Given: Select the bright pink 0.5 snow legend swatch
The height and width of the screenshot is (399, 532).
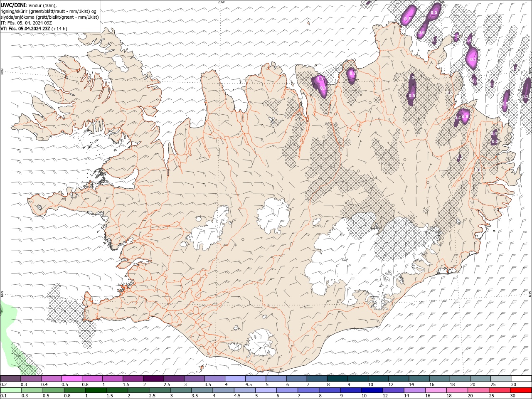Looking at the screenshot, I should [72, 379].
